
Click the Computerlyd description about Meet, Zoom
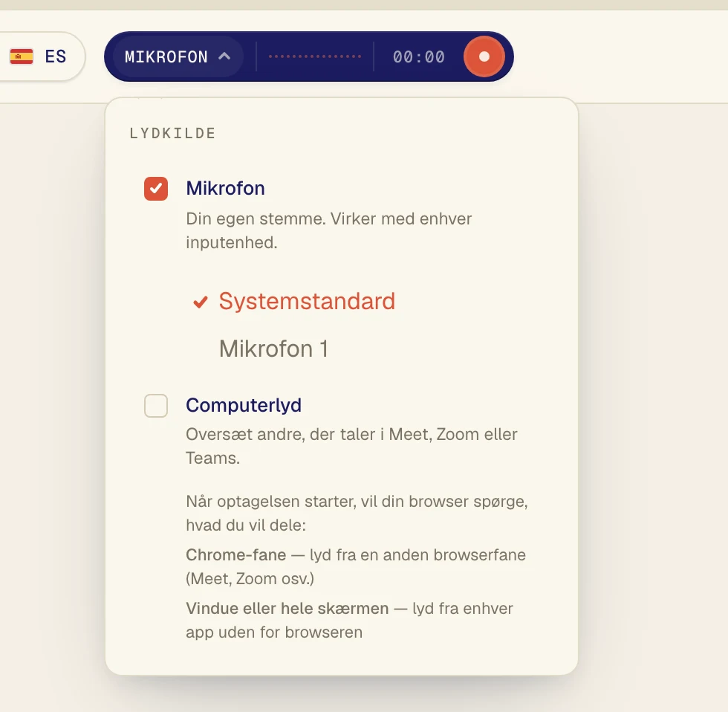coord(351,446)
